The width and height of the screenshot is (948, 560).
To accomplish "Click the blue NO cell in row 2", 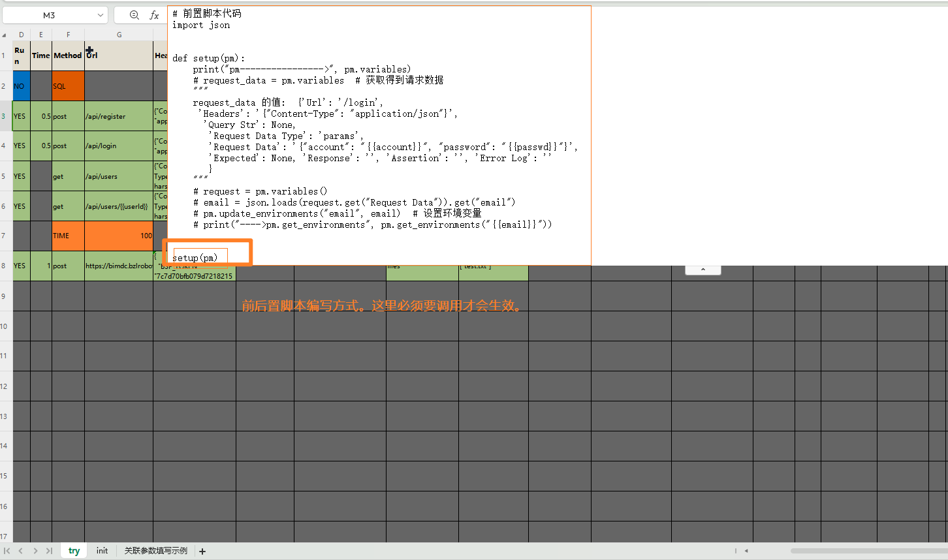I will (x=21, y=86).
